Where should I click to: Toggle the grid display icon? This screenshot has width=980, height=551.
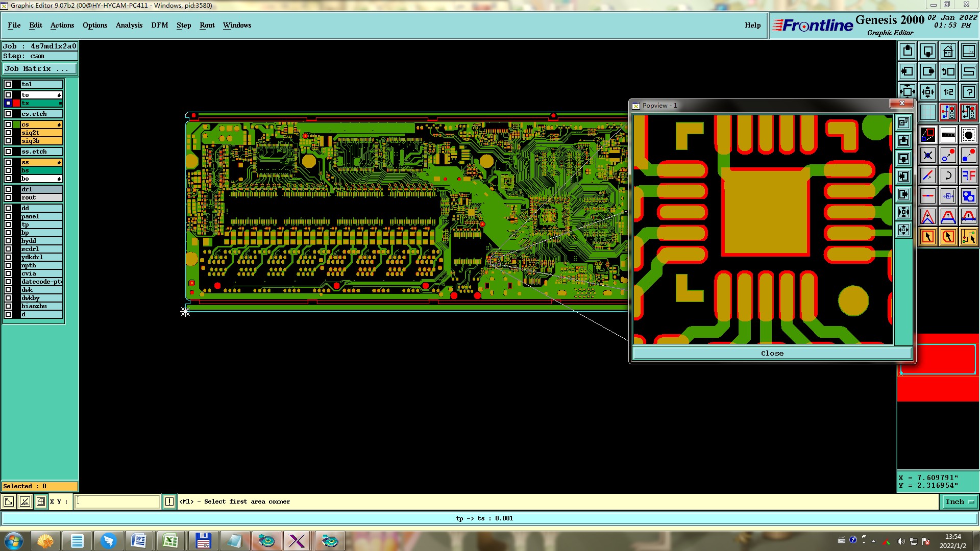(927, 112)
